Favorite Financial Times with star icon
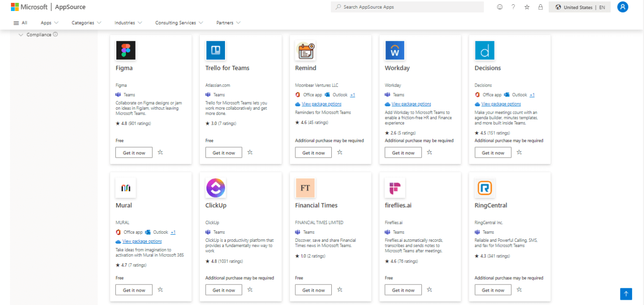644x305 pixels. (340, 290)
